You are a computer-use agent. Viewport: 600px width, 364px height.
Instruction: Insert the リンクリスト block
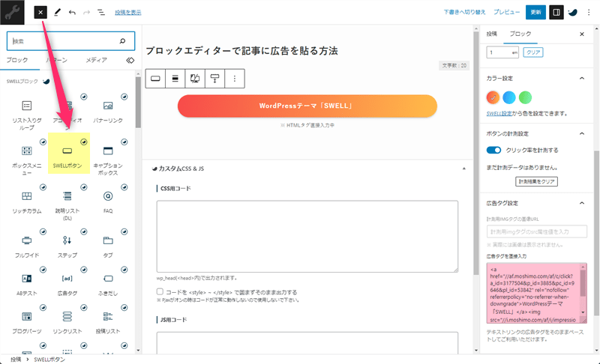(67, 321)
